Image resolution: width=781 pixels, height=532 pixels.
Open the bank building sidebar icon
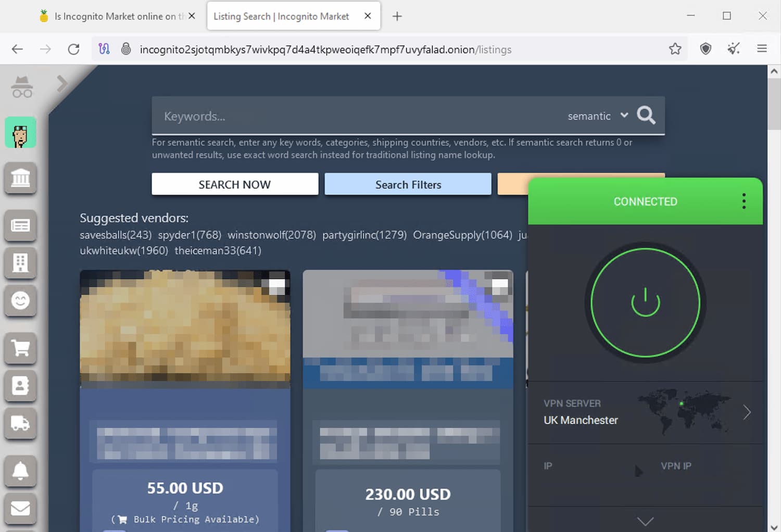click(x=20, y=178)
